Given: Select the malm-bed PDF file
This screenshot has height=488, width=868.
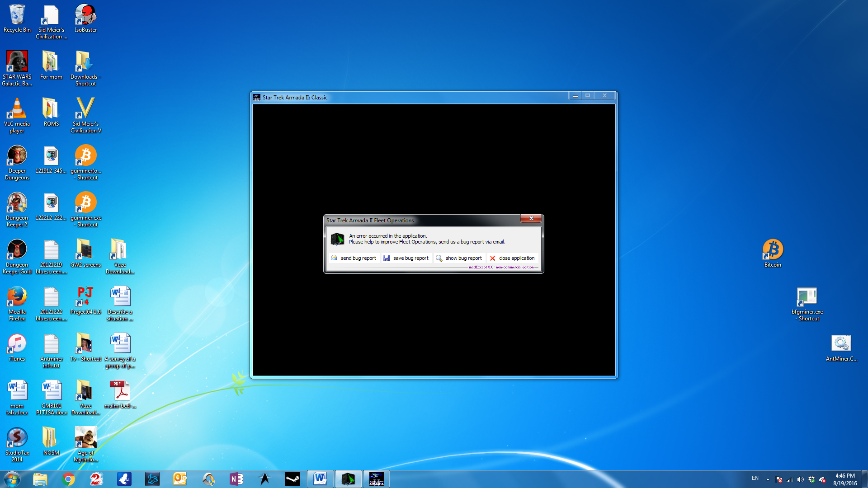Looking at the screenshot, I should pos(120,394).
